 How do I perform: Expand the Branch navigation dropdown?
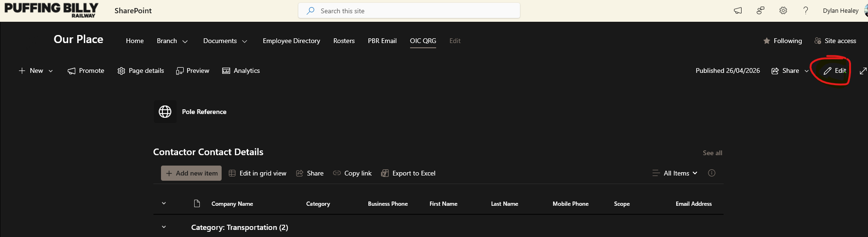[172, 41]
